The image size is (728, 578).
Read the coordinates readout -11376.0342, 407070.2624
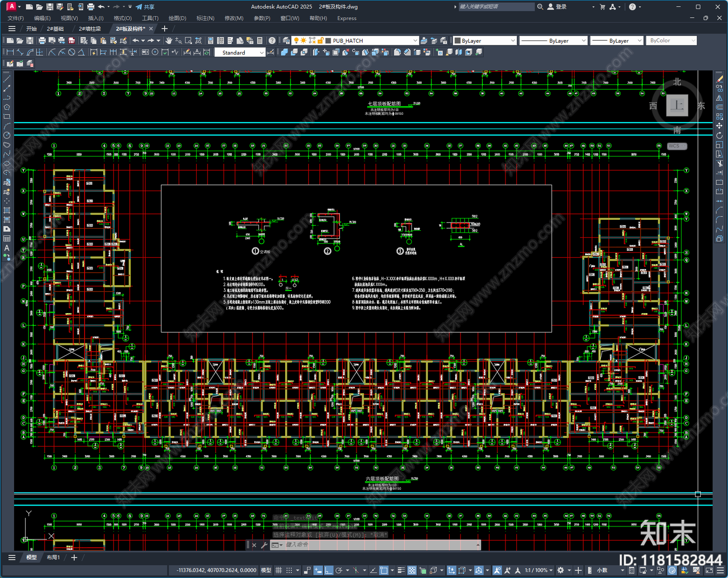pos(216,570)
